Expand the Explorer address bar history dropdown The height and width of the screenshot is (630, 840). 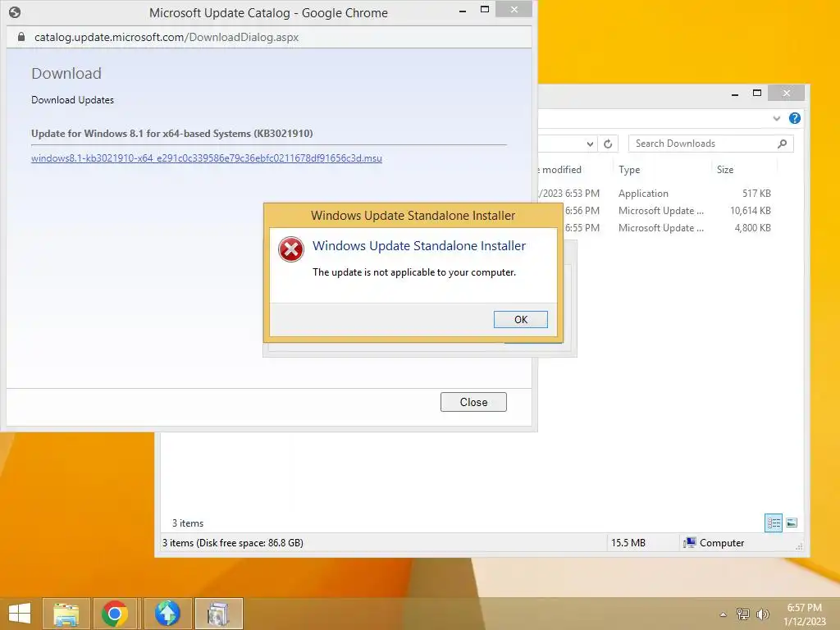point(589,144)
